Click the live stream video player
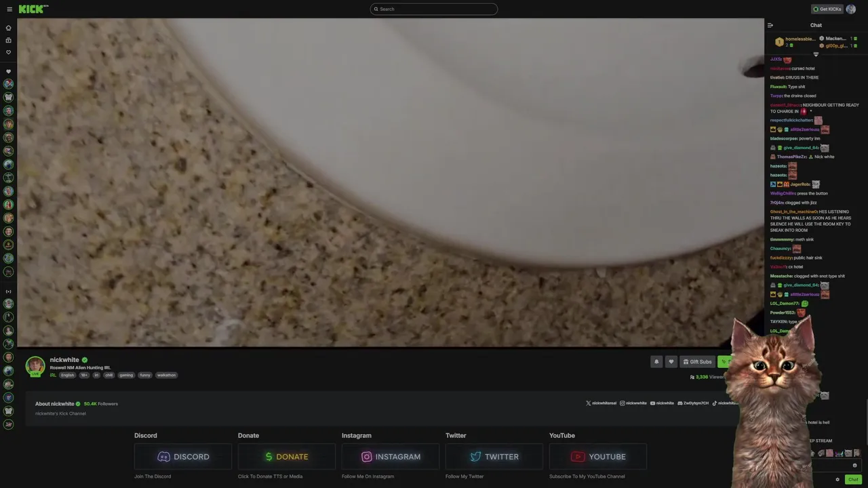This screenshot has height=488, width=868. click(x=390, y=182)
